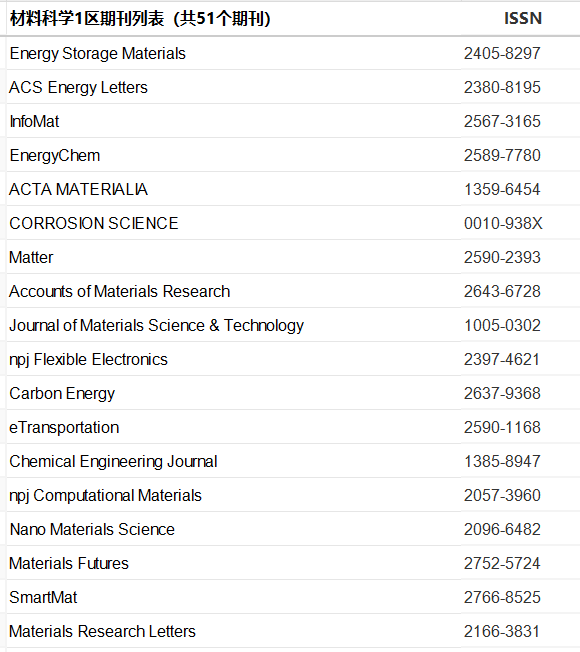The image size is (580, 652).
Task: Click Journal of Materials Science & Technology
Action: (156, 326)
